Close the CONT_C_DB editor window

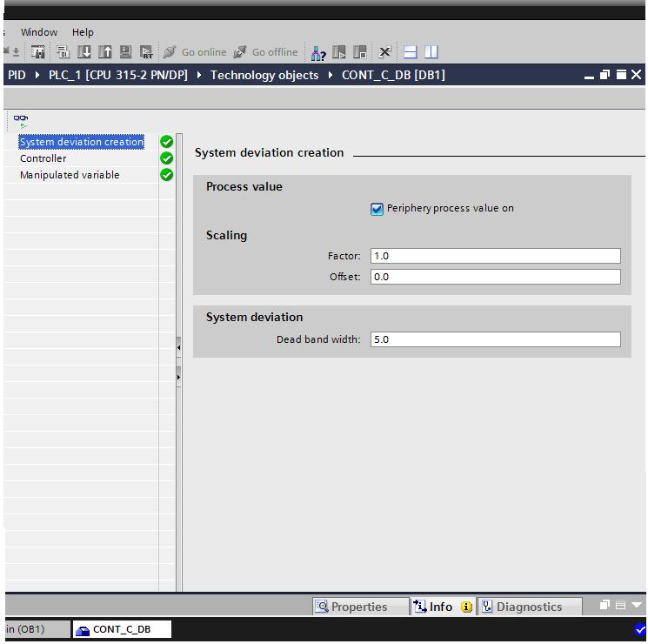(x=636, y=75)
